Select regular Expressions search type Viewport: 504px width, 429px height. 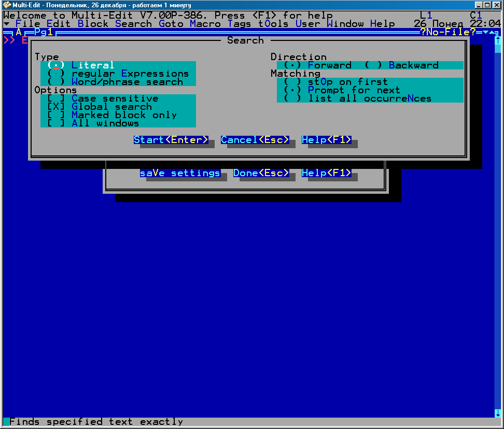pyautogui.click(x=118, y=74)
